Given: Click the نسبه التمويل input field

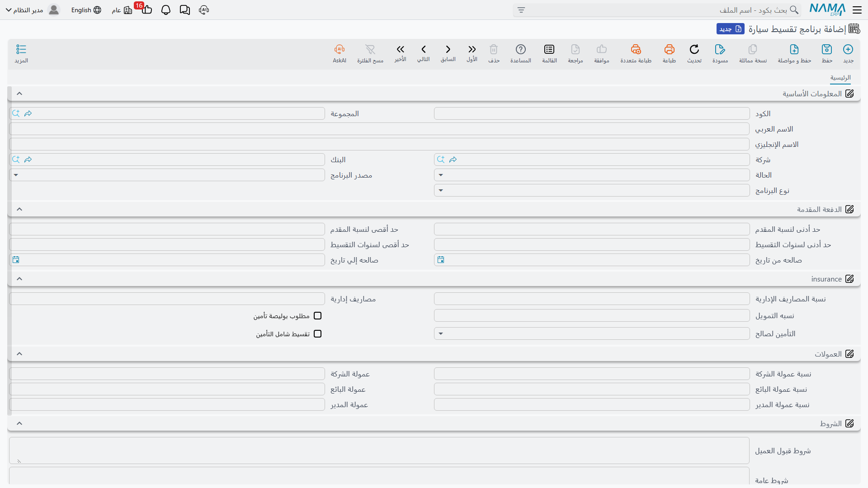Looking at the screenshot, I should click(592, 315).
